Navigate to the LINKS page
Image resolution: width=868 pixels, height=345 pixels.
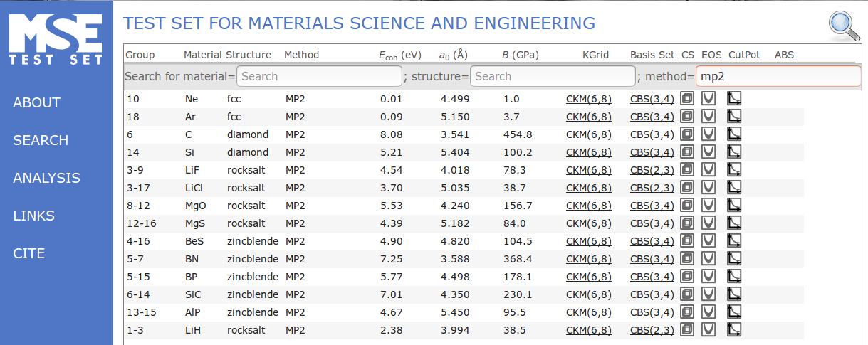click(x=33, y=216)
